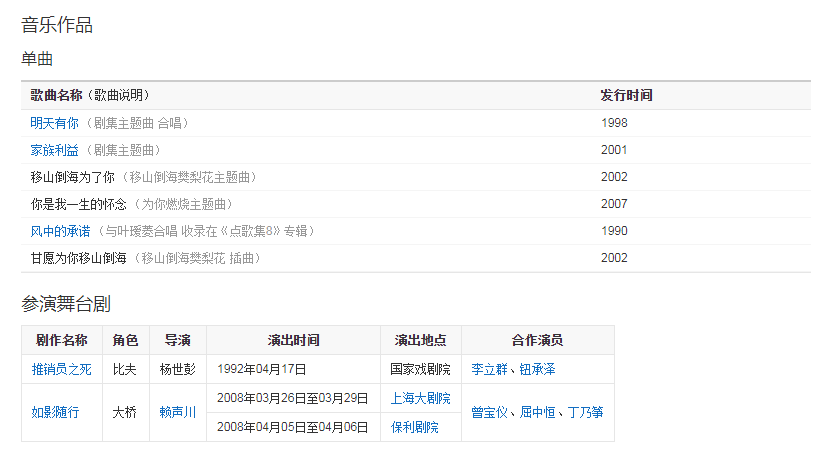Click the 发行时间 column header
Viewport: 833px width, 461px height.
coord(626,95)
